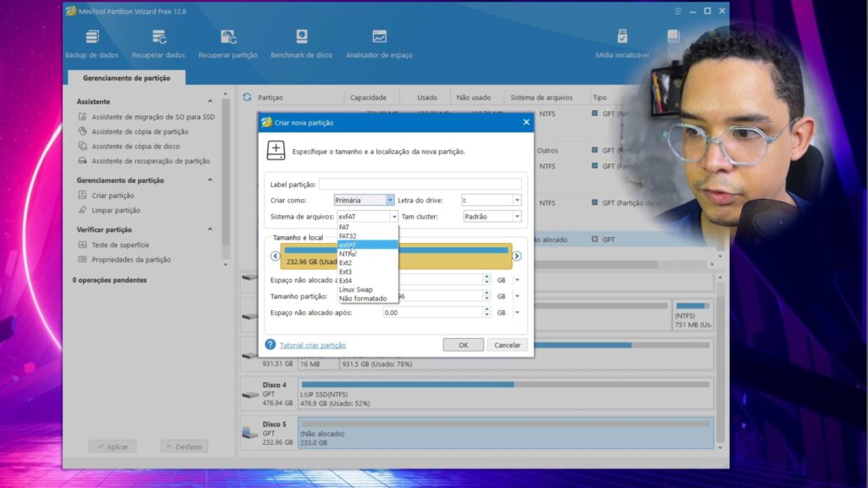This screenshot has width=868, height=488.
Task: Collapse Verificar partição section
Action: pyautogui.click(x=210, y=230)
